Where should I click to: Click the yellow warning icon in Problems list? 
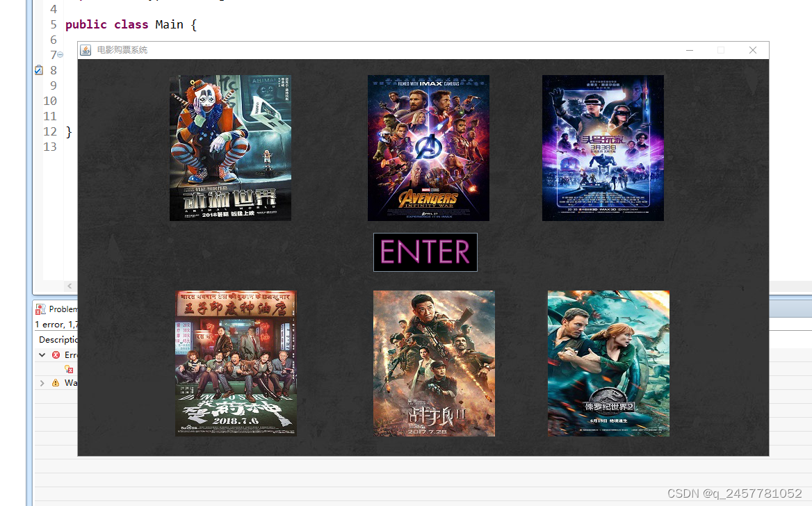[56, 383]
